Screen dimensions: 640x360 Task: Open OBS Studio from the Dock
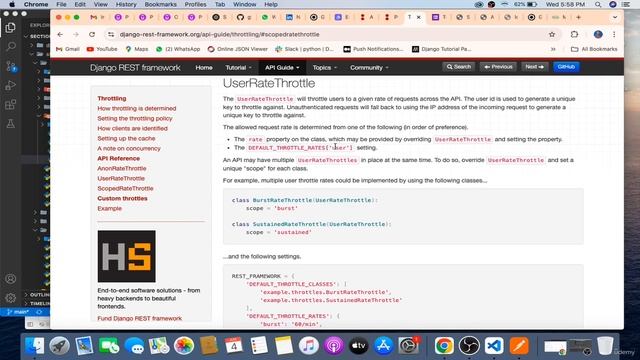(x=469, y=346)
